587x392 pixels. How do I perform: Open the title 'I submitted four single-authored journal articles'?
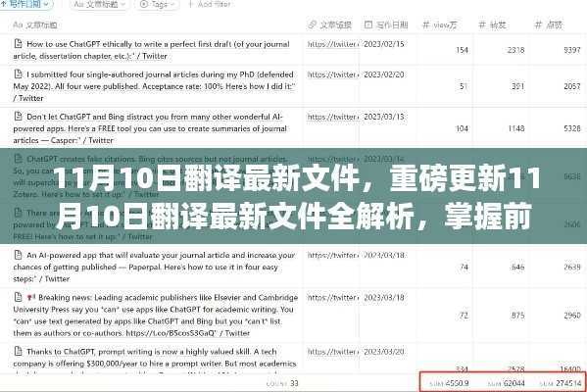click(x=154, y=86)
